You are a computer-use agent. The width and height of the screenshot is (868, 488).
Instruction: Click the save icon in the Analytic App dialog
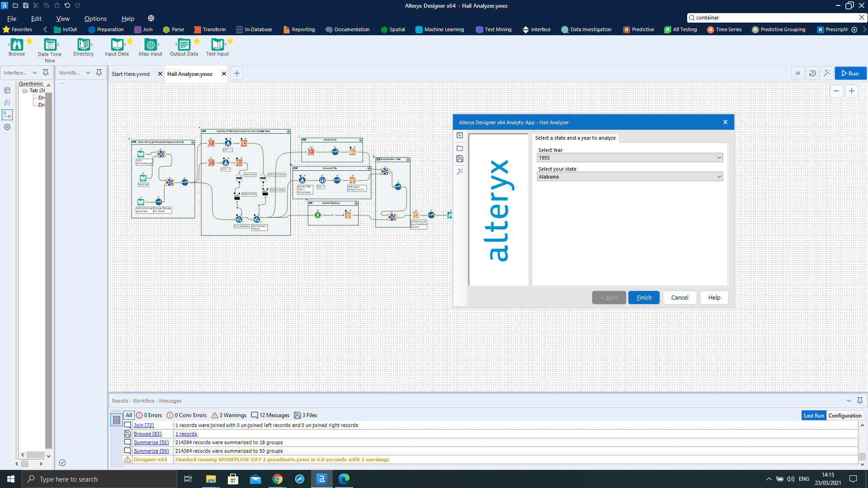pos(460,159)
